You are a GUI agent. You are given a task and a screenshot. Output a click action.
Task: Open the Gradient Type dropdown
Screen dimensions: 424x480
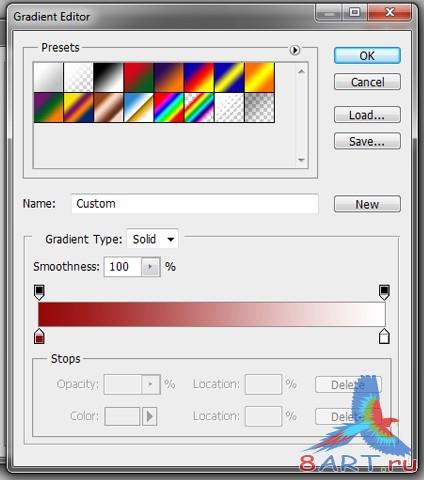coord(152,239)
